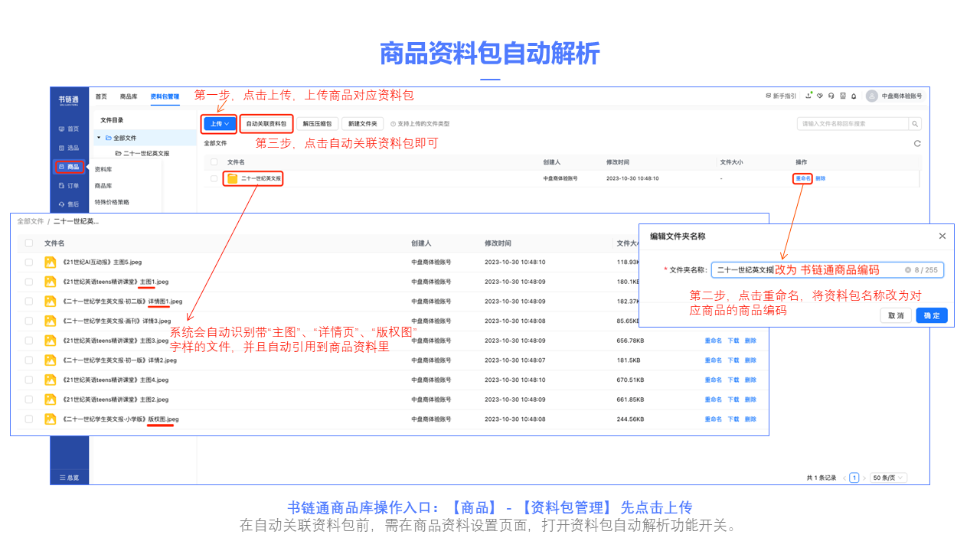The height and width of the screenshot is (551, 980).
Task: Open the 二十一世纪英文报 folder icon
Action: 232,178
